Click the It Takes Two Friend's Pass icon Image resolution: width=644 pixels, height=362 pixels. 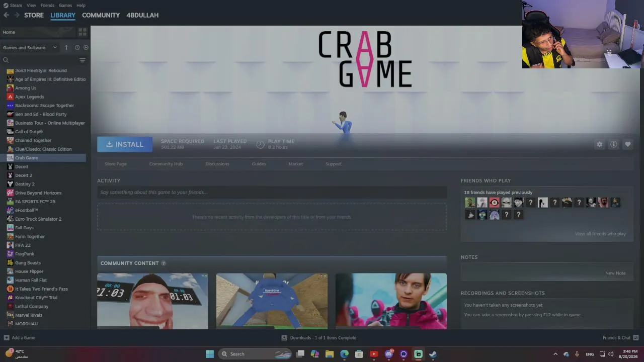pyautogui.click(x=10, y=289)
